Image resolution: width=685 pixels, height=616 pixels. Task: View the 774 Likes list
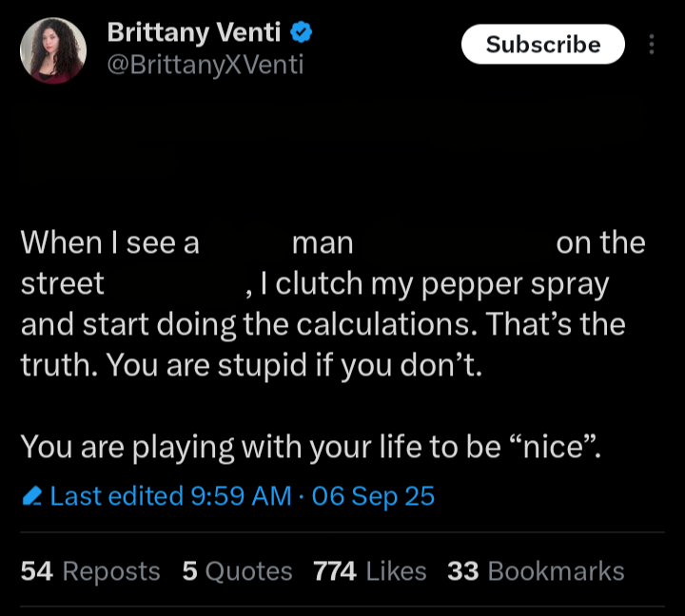(369, 570)
